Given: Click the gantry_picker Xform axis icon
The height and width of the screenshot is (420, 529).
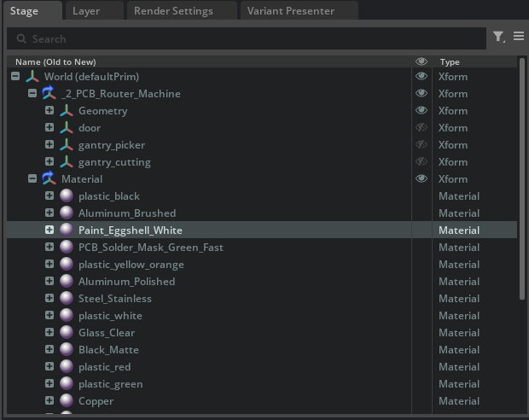Looking at the screenshot, I should tap(67, 145).
